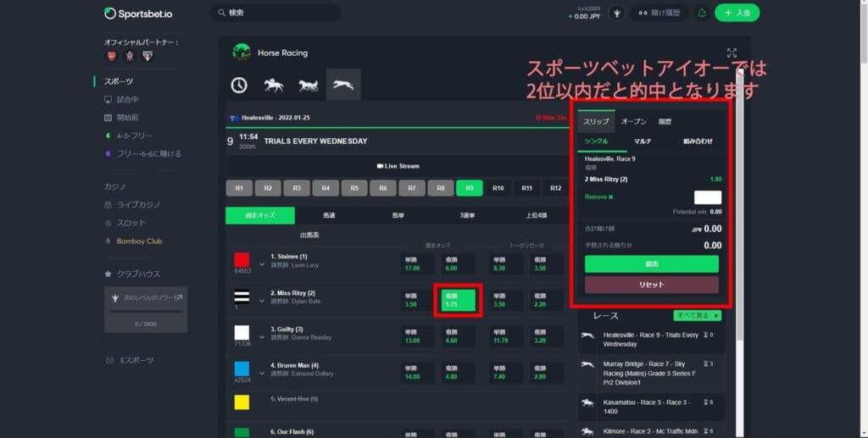The height and width of the screenshot is (438, 868).
Task: Open the 上位4頭 bet type tab
Action: pos(536,215)
